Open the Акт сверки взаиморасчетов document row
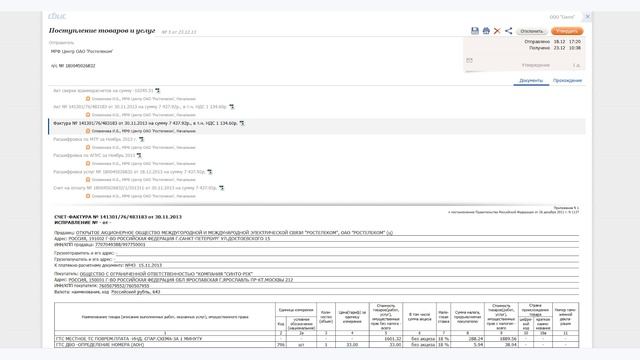This screenshot has width=640, height=360. [x=103, y=91]
